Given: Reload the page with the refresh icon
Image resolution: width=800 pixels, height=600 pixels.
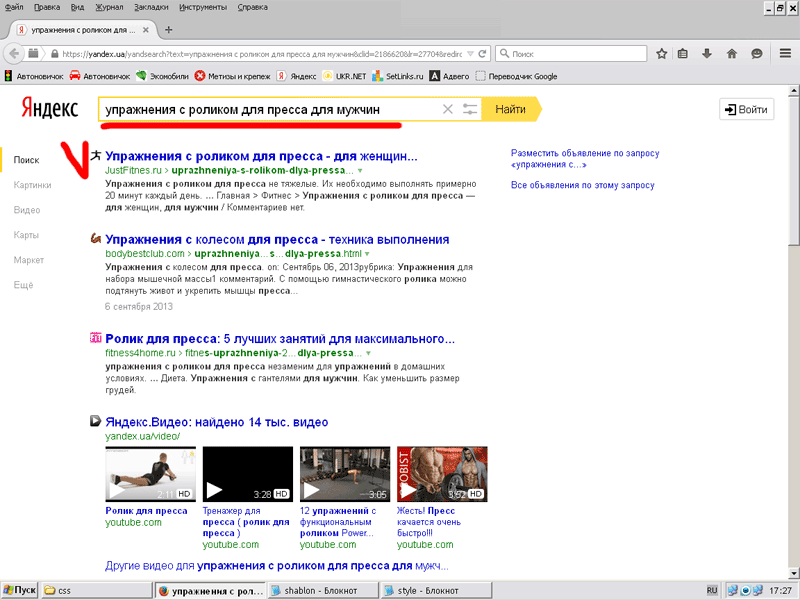Looking at the screenshot, I should pyautogui.click(x=482, y=54).
